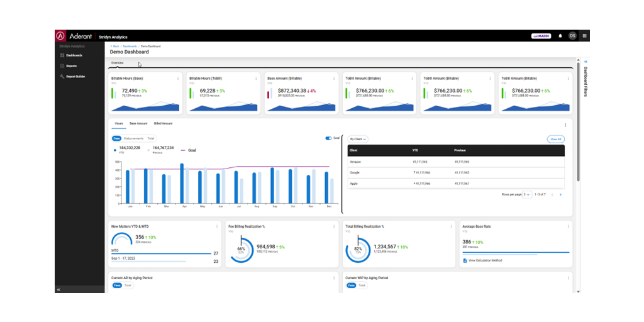Switch to the Base Amount tab
This screenshot has width=644, height=322.
(x=138, y=123)
